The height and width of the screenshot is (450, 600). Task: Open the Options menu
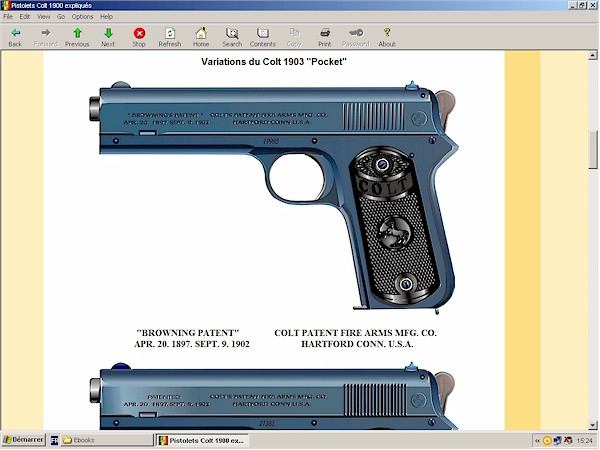pos(82,16)
